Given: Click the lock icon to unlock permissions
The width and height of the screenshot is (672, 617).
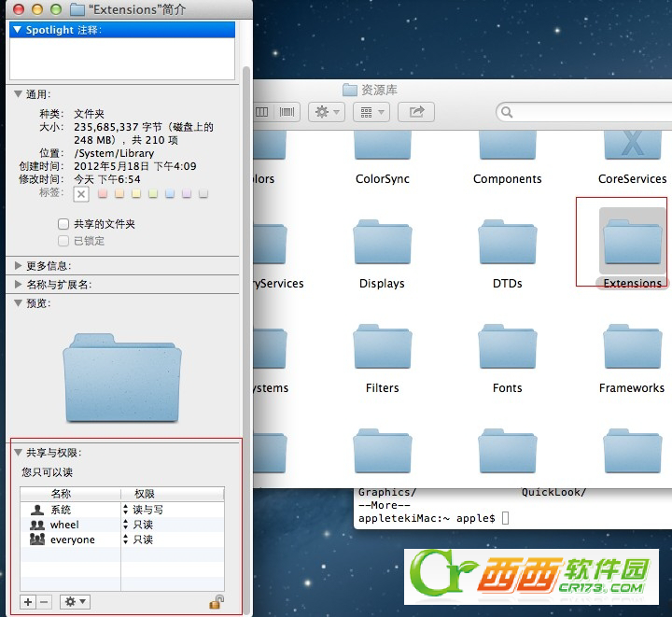Looking at the screenshot, I should 217,601.
